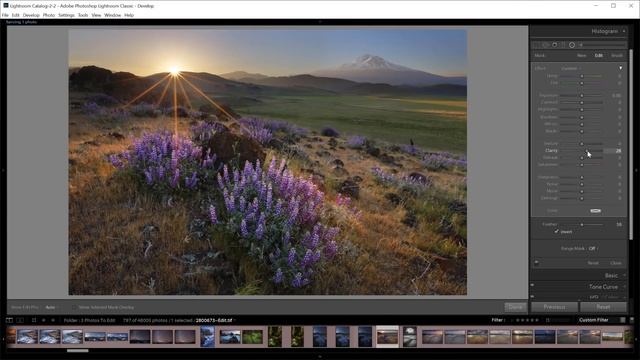Select the Radial Filter tool
The width and height of the screenshot is (640, 360).
click(572, 45)
